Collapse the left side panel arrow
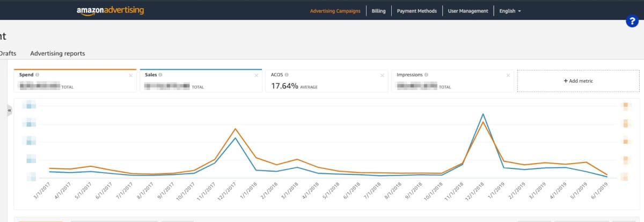 [x=9, y=110]
